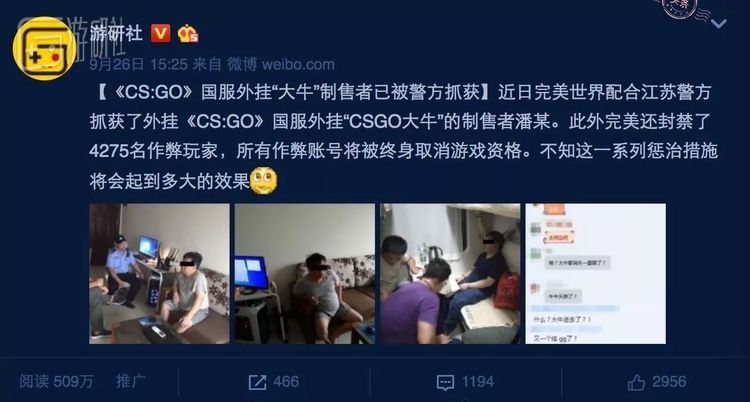Image resolution: width=750 pixels, height=402 pixels.
Task: Expand the post options chevron
Action: 719,23
